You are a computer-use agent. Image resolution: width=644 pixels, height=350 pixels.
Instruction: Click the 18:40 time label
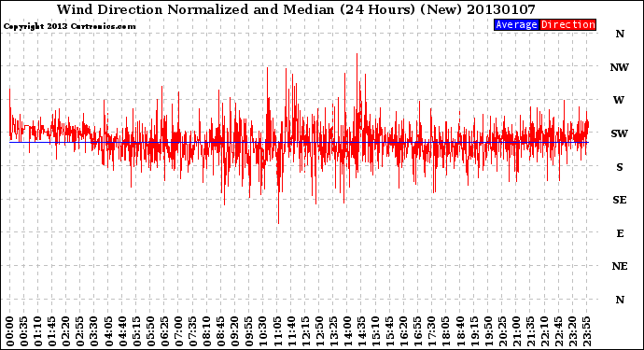point(460,331)
